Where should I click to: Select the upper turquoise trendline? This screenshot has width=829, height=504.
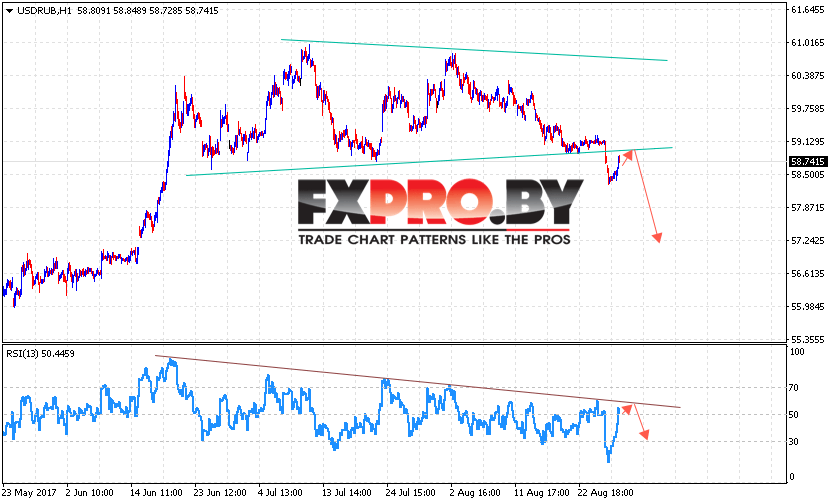(474, 50)
